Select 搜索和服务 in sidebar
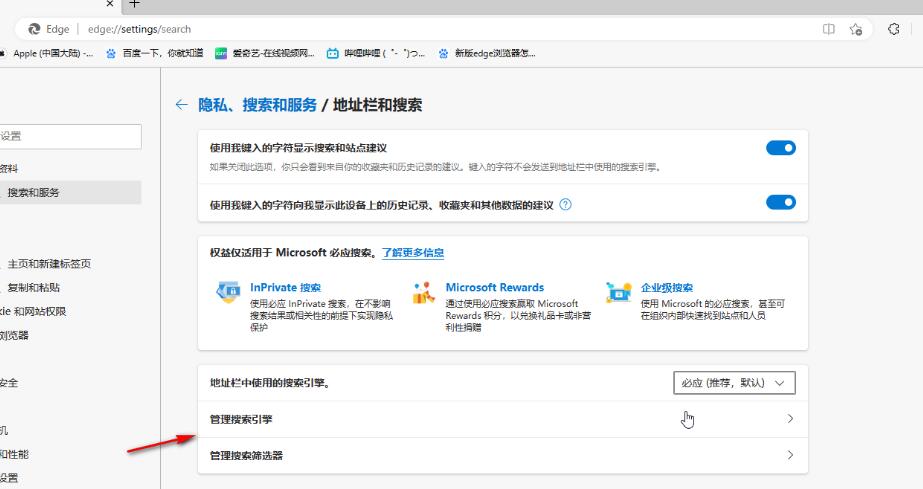 click(70, 192)
